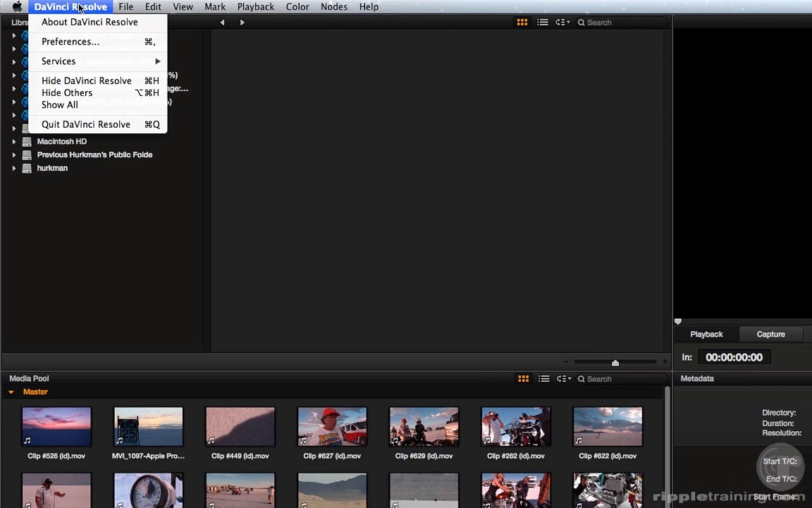
Task: Select Clip #622 (id).mov thumbnail
Action: pos(608,427)
